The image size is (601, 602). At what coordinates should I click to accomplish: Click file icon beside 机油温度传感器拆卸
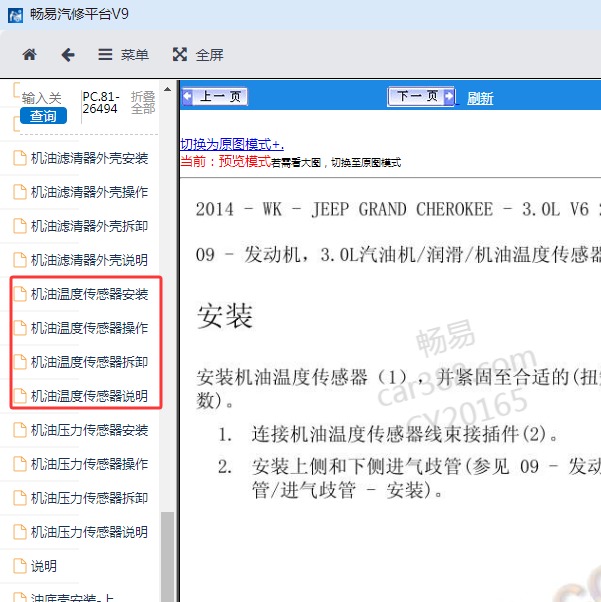pos(20,362)
